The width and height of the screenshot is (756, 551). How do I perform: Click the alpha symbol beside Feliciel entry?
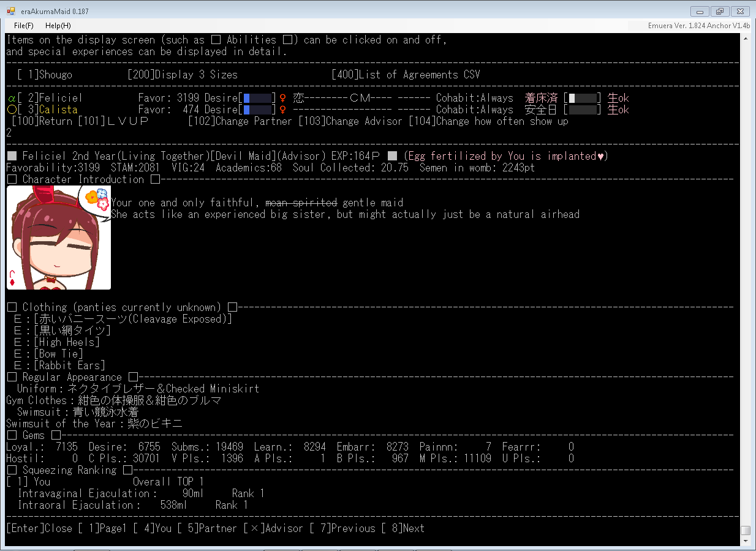(11, 98)
